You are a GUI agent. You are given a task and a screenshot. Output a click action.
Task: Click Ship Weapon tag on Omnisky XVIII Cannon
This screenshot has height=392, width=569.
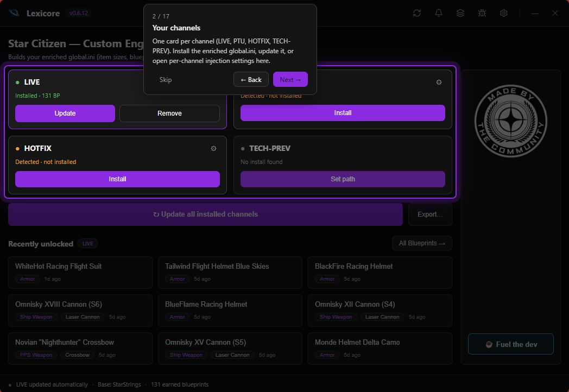pos(36,317)
